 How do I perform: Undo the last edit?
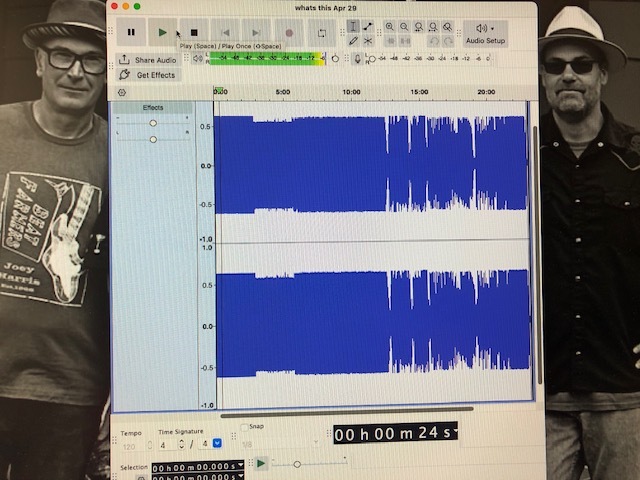point(434,41)
